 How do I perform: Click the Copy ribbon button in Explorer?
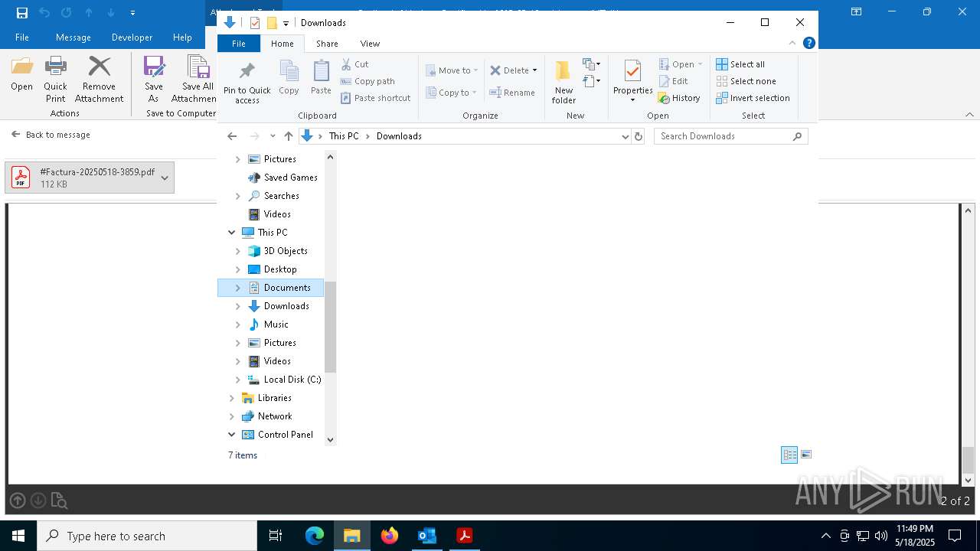tap(289, 78)
